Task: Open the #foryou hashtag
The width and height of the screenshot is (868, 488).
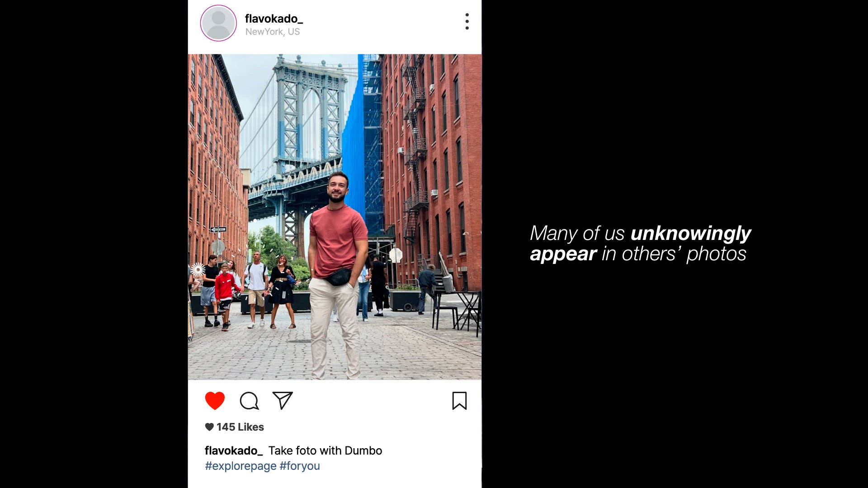Action: 300,466
